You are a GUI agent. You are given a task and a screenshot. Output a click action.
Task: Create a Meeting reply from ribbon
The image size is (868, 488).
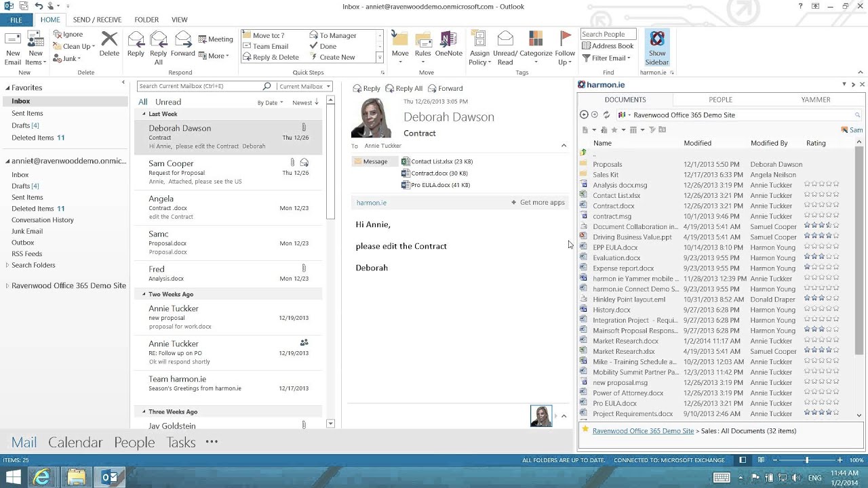216,39
